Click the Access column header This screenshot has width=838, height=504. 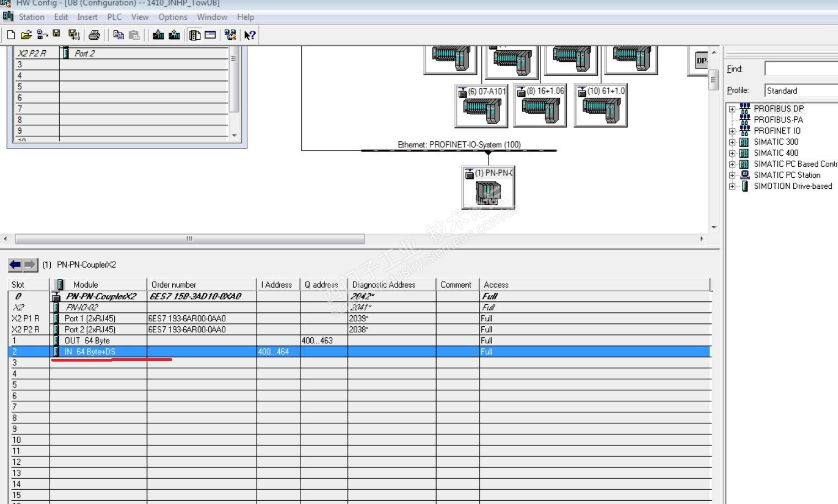595,285
